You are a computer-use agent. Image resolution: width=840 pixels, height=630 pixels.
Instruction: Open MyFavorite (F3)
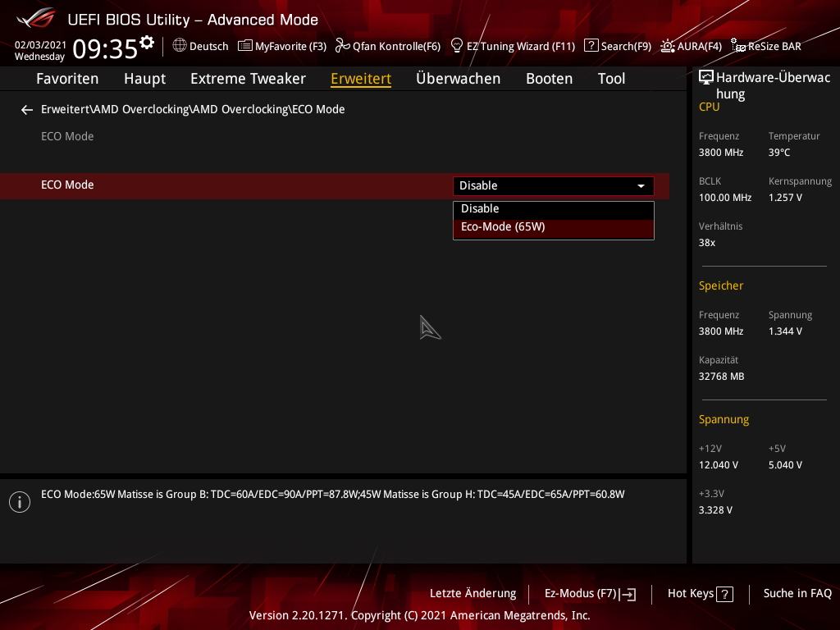click(x=282, y=46)
